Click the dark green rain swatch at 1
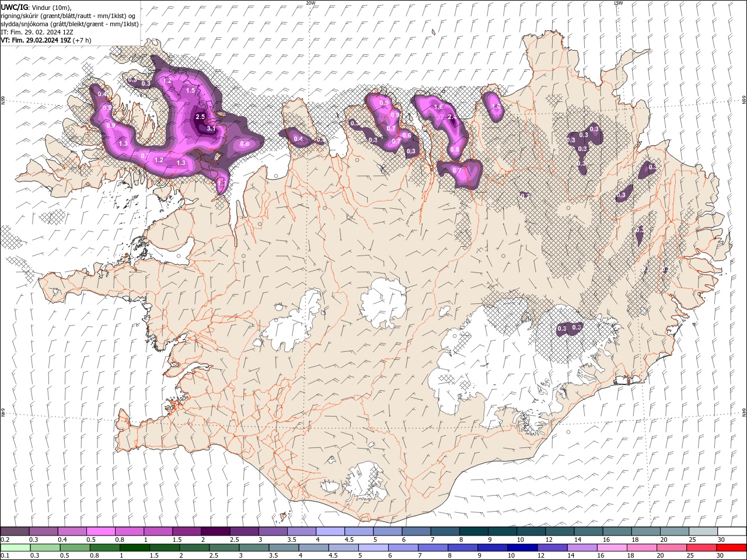Screen dimensions: 747x560 click(x=134, y=548)
